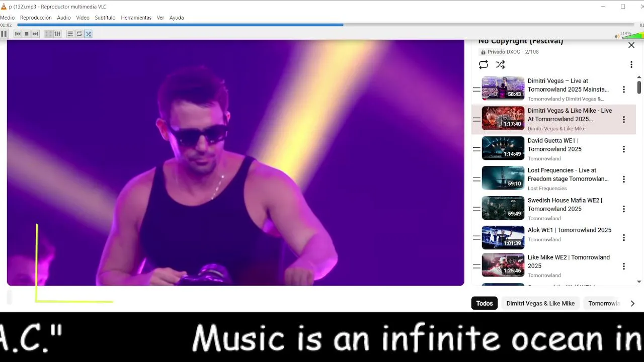
Task: Open options for Swedish House Mafia video
Action: [624, 209]
